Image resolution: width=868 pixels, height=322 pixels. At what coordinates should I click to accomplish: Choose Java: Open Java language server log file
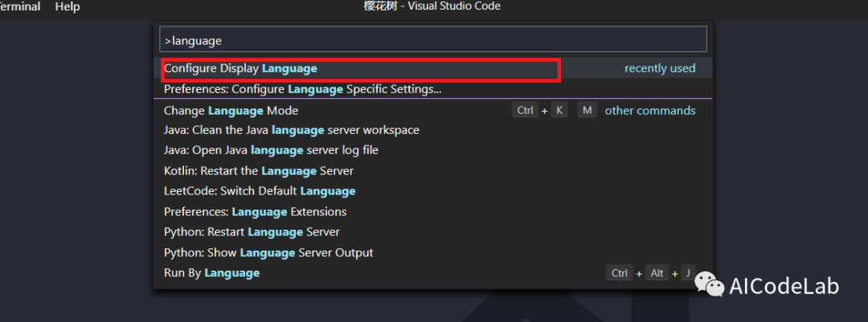(433, 150)
